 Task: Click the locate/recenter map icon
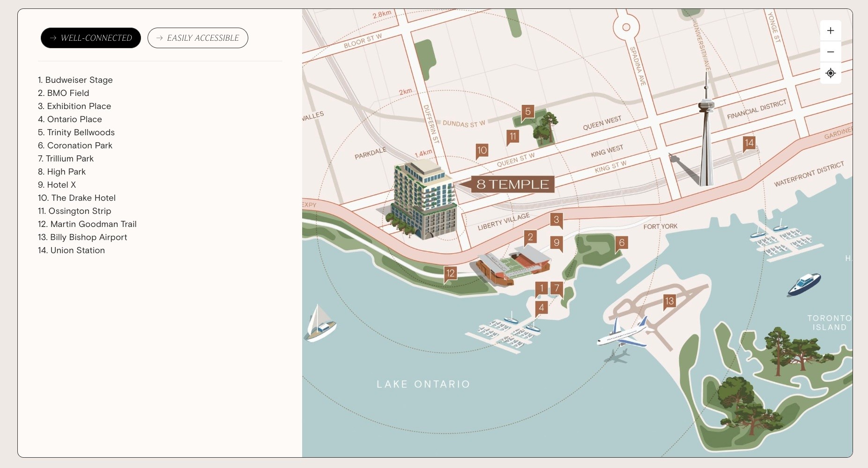[831, 73]
